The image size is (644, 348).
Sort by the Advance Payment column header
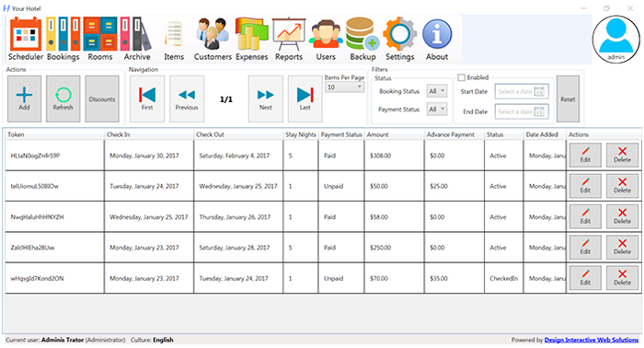(454, 134)
